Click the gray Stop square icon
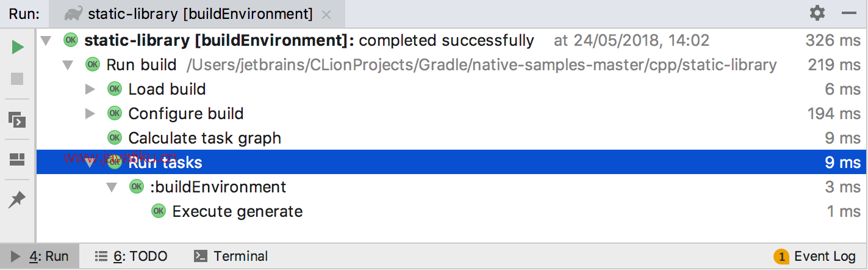 click(x=18, y=79)
